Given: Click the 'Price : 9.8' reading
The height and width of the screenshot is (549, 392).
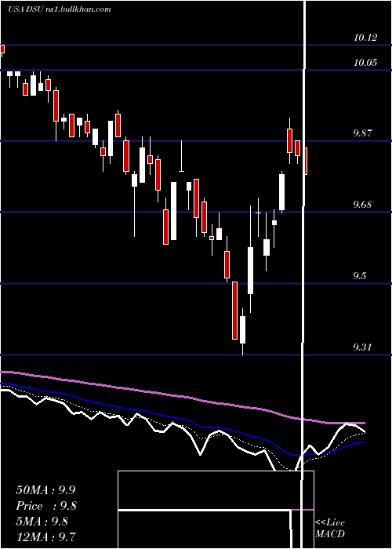Looking at the screenshot, I should pyautogui.click(x=46, y=506).
